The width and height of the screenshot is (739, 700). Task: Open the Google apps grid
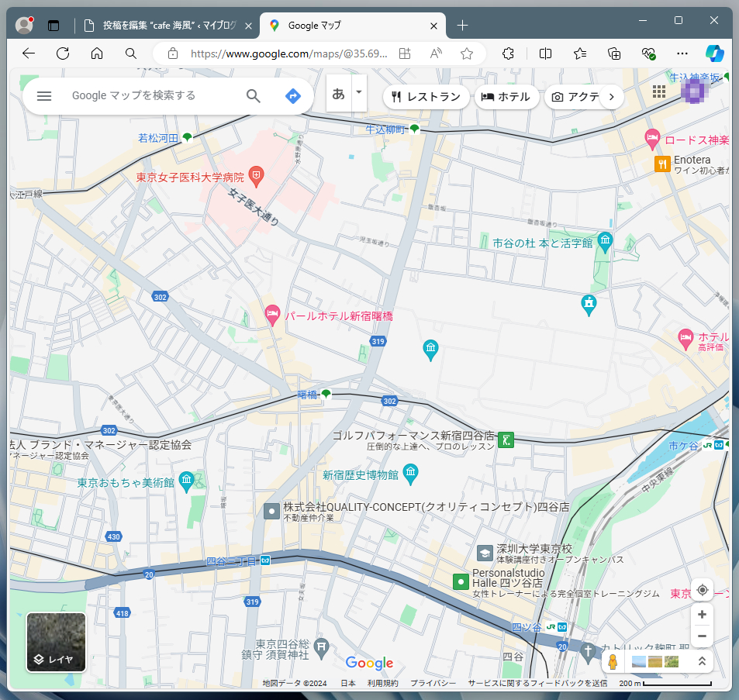[659, 91]
